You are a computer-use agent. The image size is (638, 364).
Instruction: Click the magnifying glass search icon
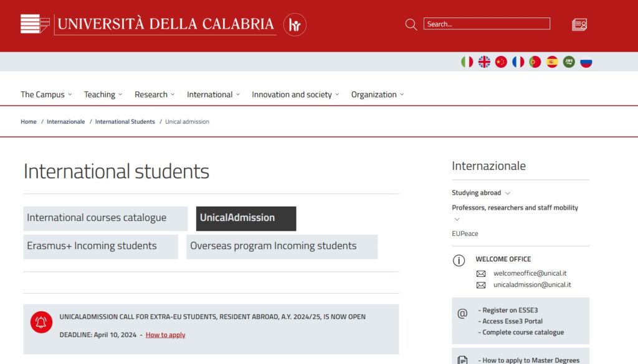coord(411,24)
